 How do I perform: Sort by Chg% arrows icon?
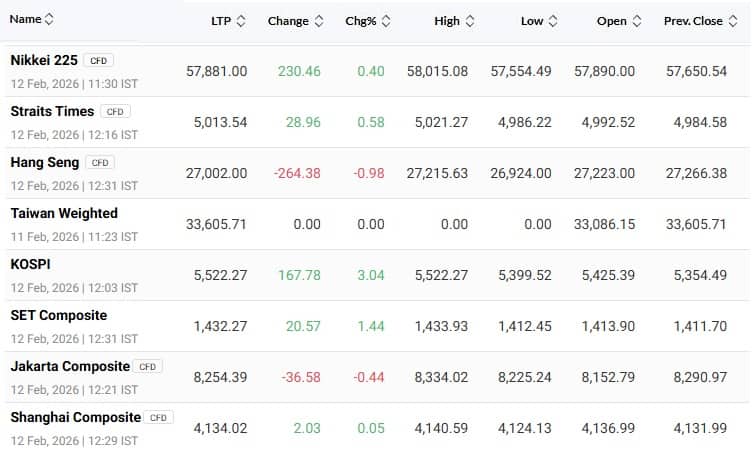click(386, 21)
